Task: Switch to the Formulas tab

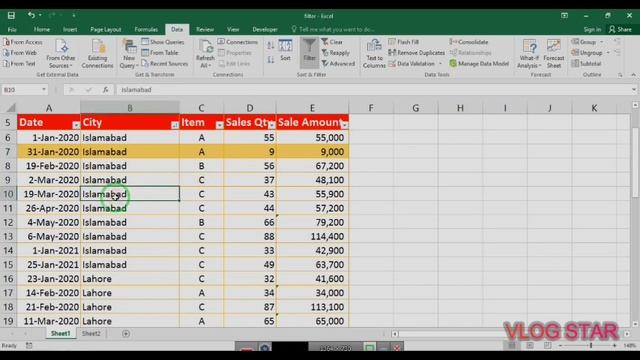Action: coord(146,29)
